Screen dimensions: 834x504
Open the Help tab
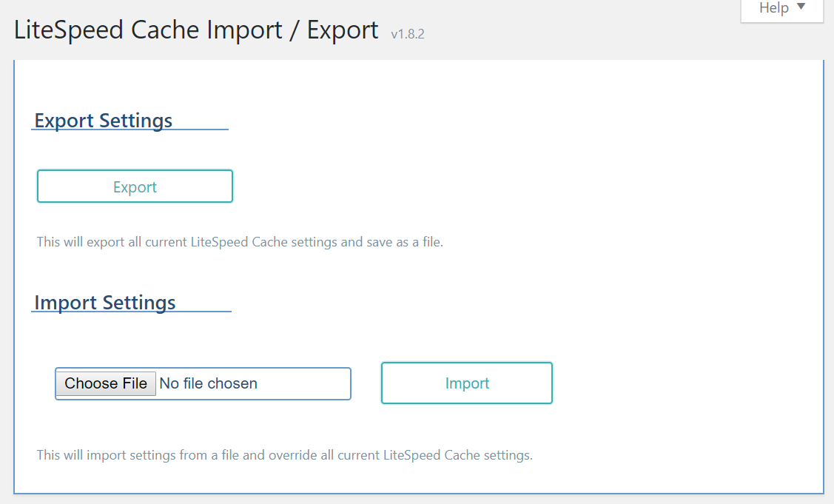pyautogui.click(x=782, y=10)
